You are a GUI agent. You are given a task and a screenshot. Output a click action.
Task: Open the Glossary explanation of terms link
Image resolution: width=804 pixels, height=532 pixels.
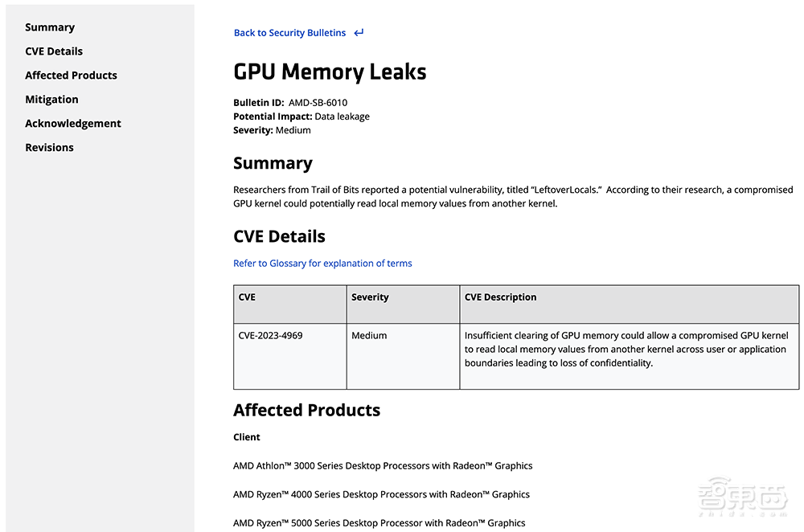322,263
